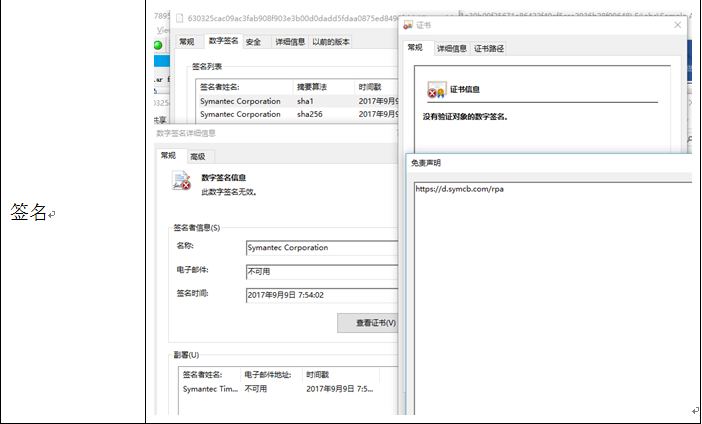Open the 常规 tab in file properties
Screen dimensions: 702x424
[x=187, y=42]
